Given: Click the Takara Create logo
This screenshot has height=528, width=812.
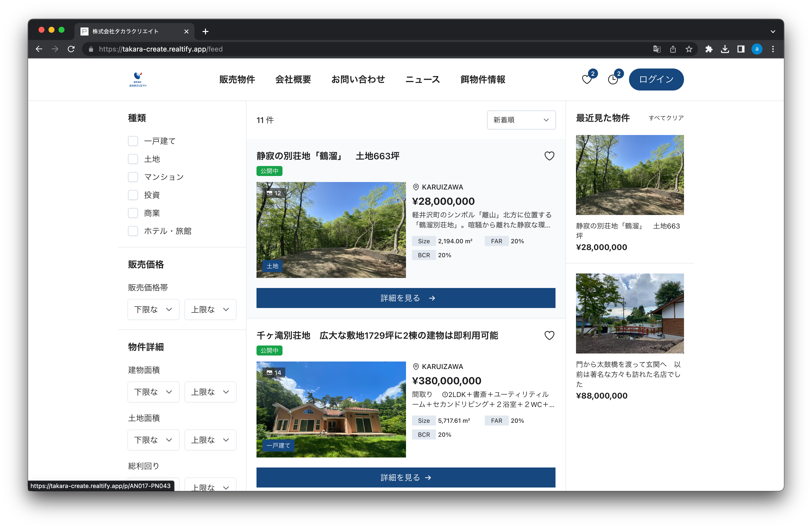Looking at the screenshot, I should [138, 79].
